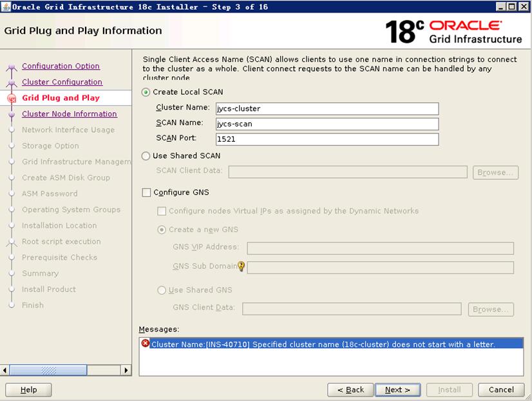The image size is (532, 401).
Task: Click the disabled Install button
Action: click(450, 390)
